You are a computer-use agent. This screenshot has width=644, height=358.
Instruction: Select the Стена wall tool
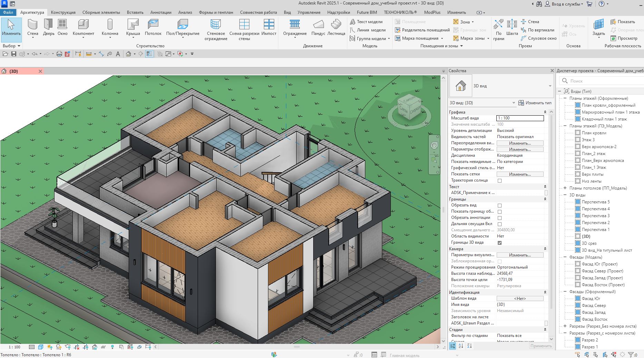33,27
